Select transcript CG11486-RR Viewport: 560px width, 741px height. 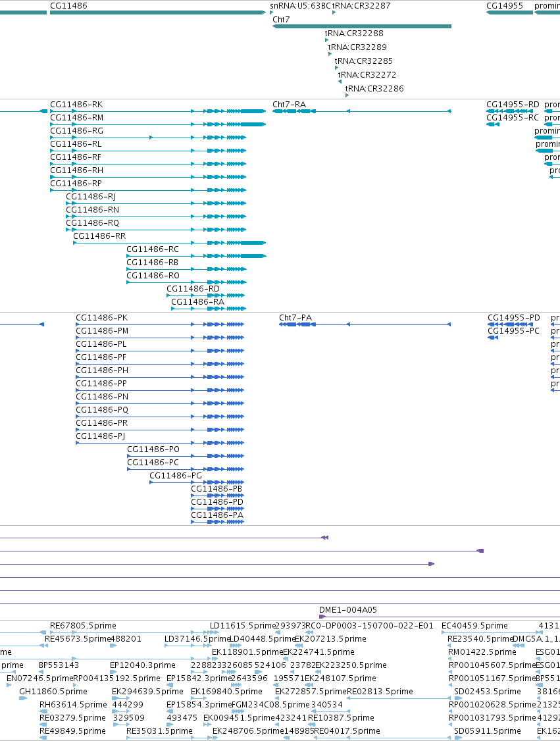[x=99, y=236]
